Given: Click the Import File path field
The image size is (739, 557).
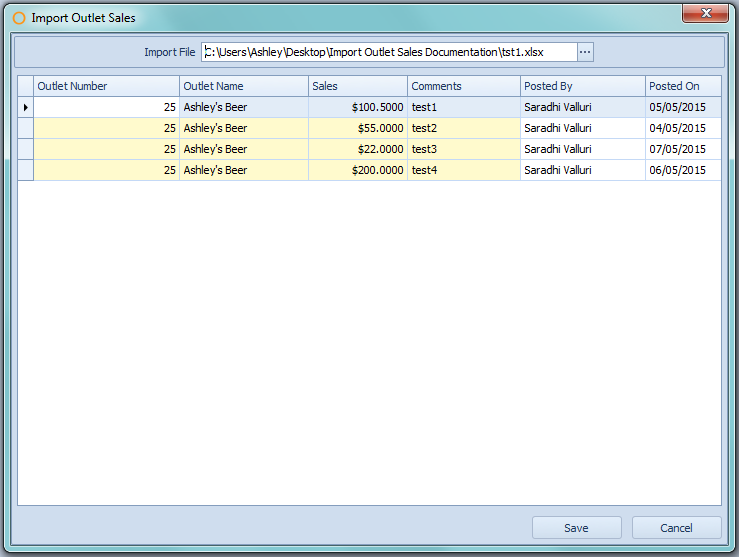Looking at the screenshot, I should tap(388, 52).
